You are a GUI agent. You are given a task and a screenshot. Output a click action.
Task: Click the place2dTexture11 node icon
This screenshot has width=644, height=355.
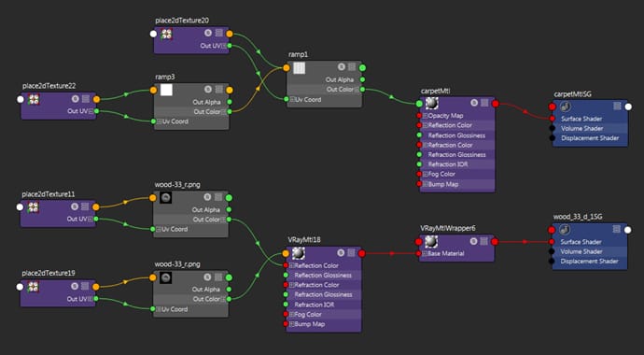click(34, 207)
